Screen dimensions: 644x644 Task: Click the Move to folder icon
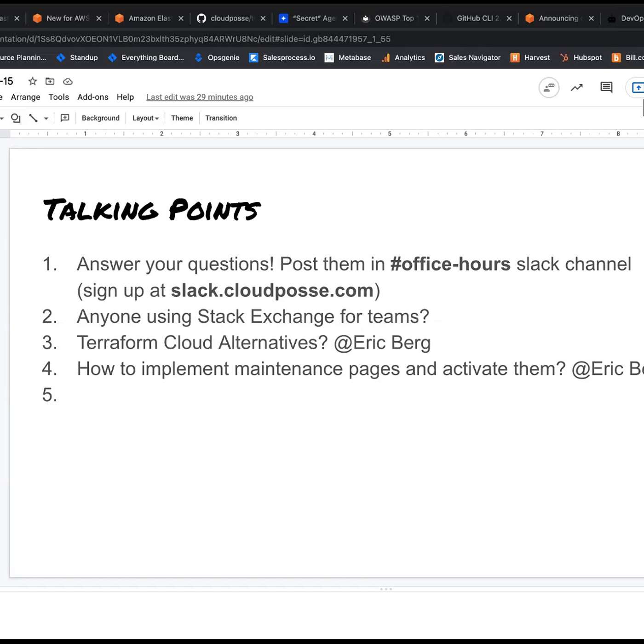tap(50, 81)
